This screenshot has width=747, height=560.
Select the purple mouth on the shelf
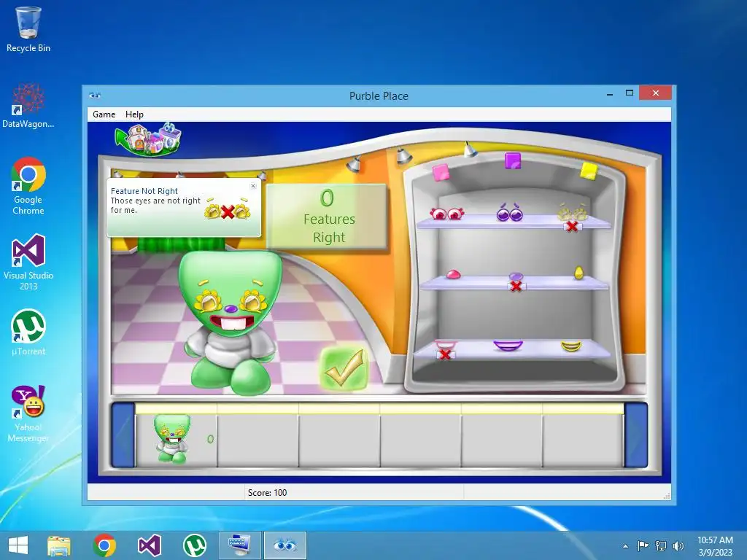point(508,345)
